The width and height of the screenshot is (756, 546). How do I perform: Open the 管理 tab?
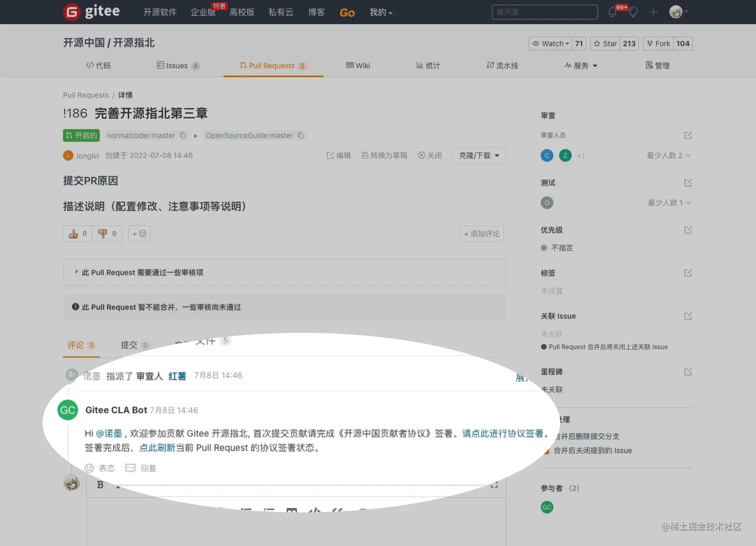[x=657, y=65]
